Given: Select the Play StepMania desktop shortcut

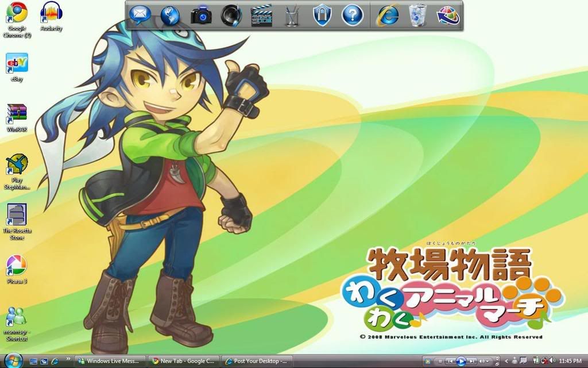Looking at the screenshot, I should pos(17,171).
